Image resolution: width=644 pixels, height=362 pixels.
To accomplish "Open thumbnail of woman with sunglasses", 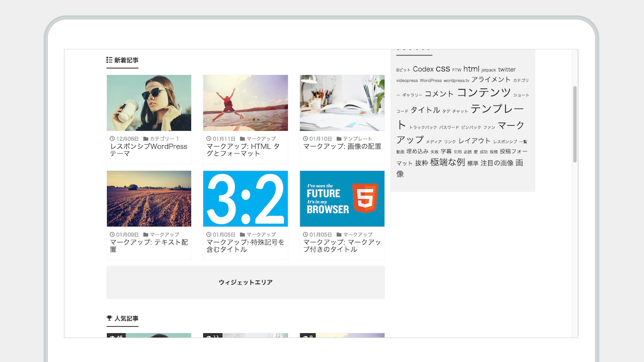I will click(149, 103).
